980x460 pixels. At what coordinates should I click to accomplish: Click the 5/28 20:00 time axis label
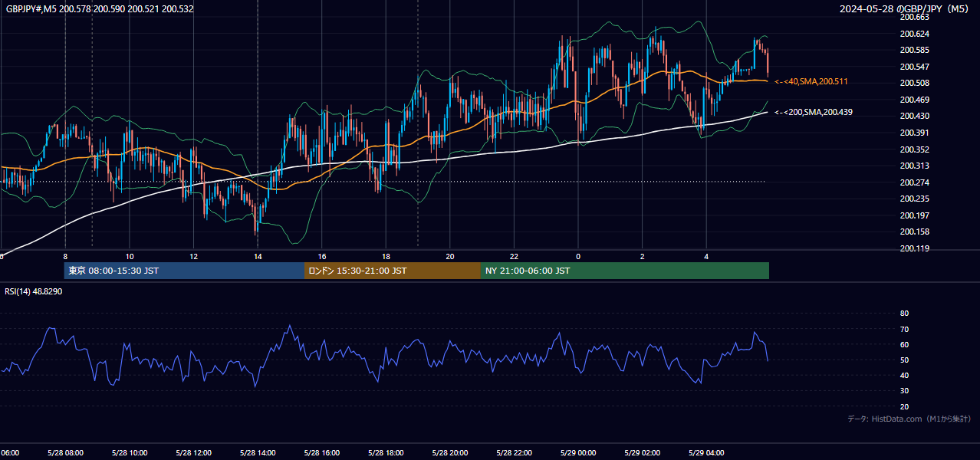[x=449, y=452]
